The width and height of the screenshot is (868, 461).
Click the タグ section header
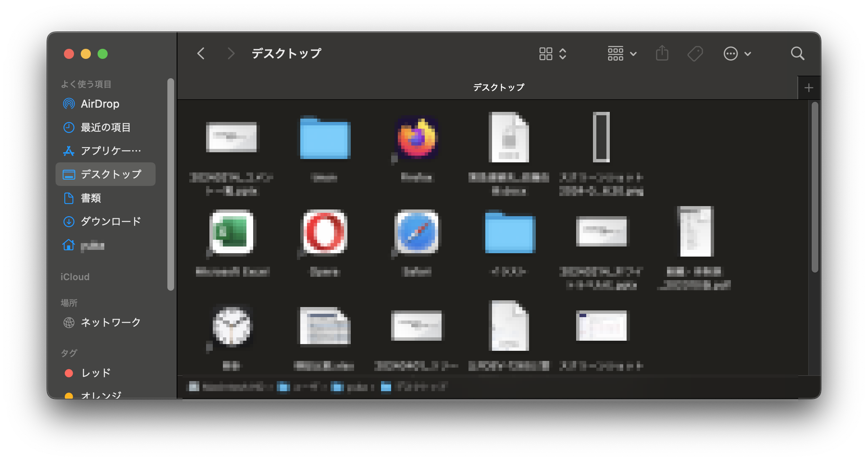click(69, 353)
